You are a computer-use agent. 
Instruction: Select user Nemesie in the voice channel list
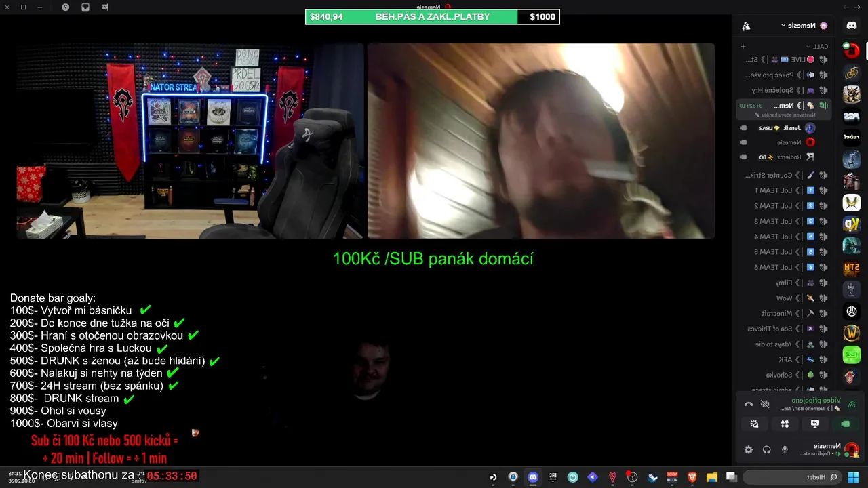(x=778, y=142)
